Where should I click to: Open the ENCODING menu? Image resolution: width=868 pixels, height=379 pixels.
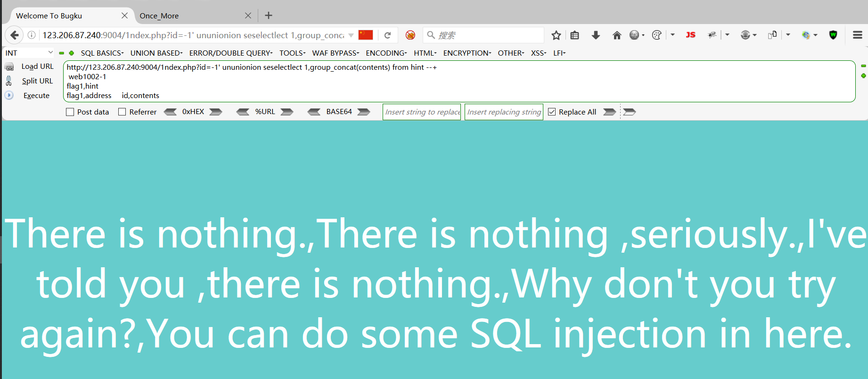coord(386,53)
